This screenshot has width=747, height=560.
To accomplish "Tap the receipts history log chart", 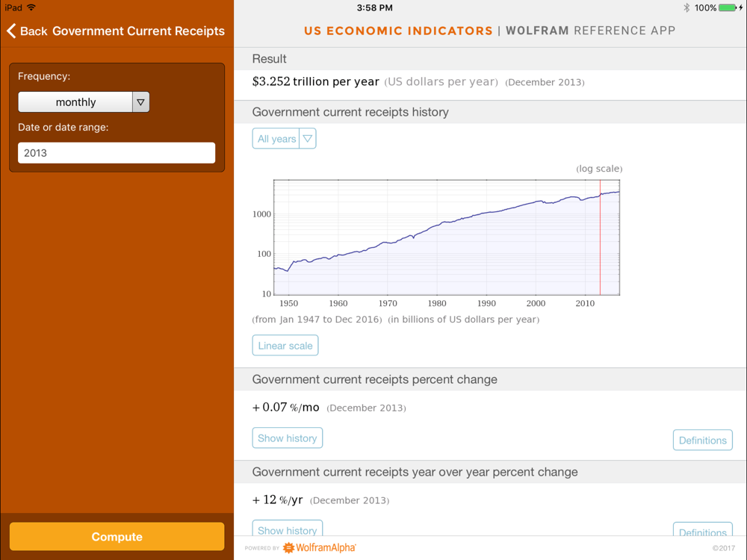I will point(447,237).
